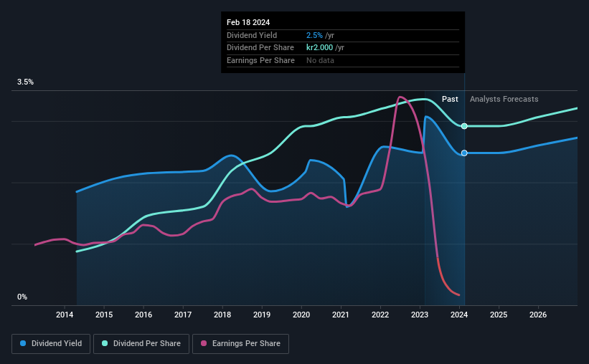Select the blue dividend yield data marker

[x=464, y=153]
